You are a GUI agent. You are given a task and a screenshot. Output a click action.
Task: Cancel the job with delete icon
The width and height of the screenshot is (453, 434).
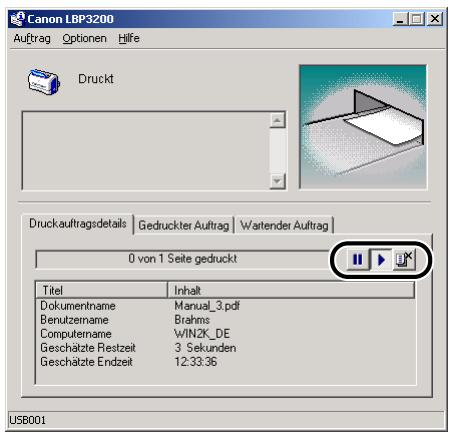pyautogui.click(x=404, y=259)
